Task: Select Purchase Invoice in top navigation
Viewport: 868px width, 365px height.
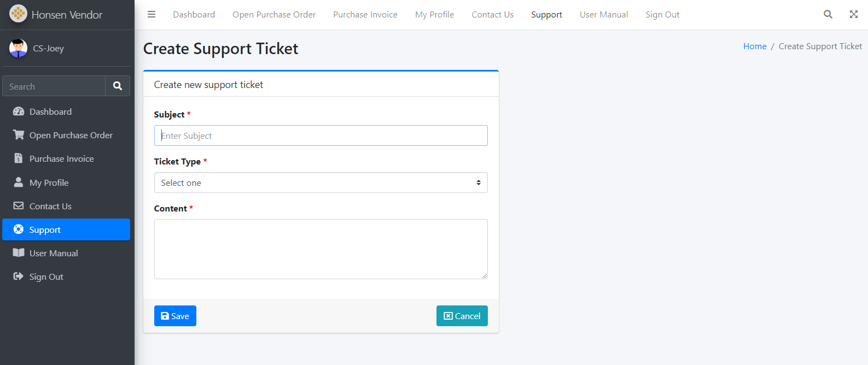Action: click(x=365, y=15)
